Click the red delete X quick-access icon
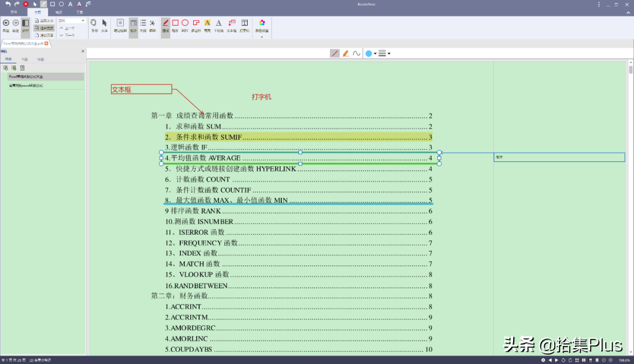Image resolution: width=634 pixels, height=364 pixels. (x=26, y=4)
